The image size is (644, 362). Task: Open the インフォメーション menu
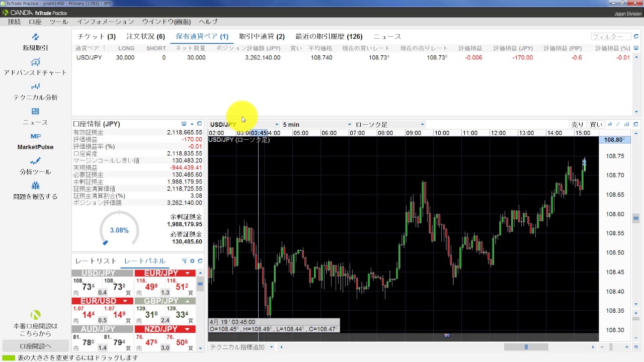pyautogui.click(x=106, y=22)
